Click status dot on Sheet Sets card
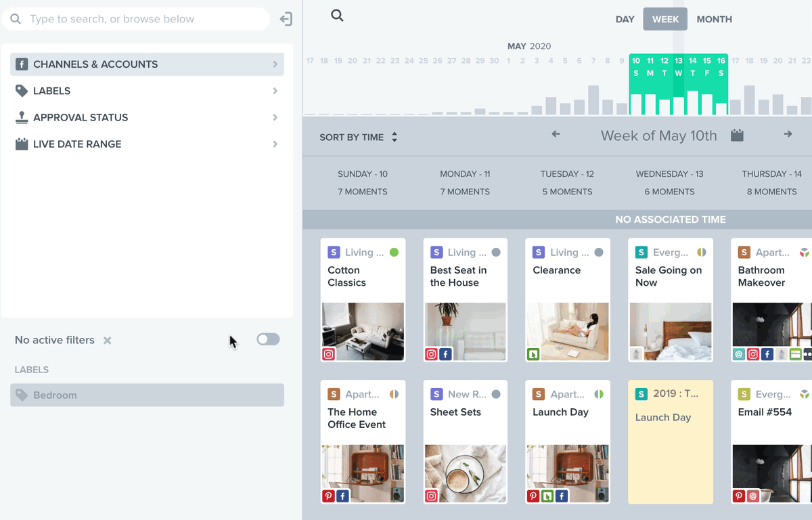 496,394
